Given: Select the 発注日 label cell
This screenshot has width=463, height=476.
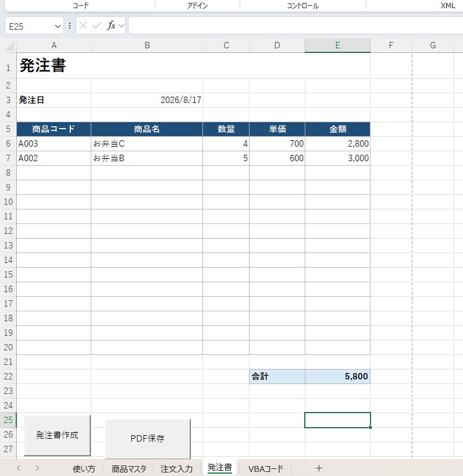Looking at the screenshot, I should coord(54,100).
